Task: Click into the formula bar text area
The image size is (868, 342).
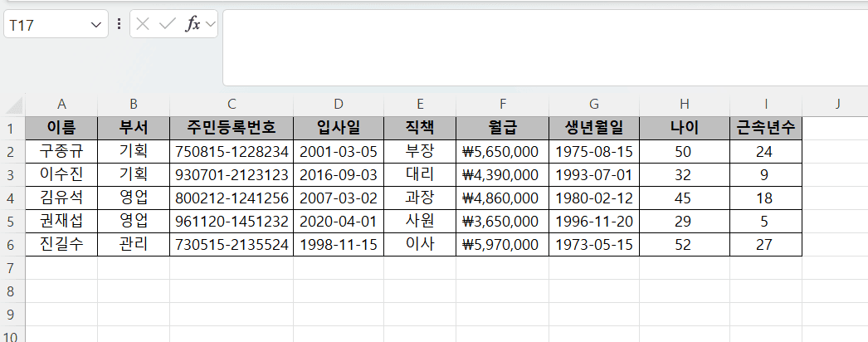Action: point(539,47)
